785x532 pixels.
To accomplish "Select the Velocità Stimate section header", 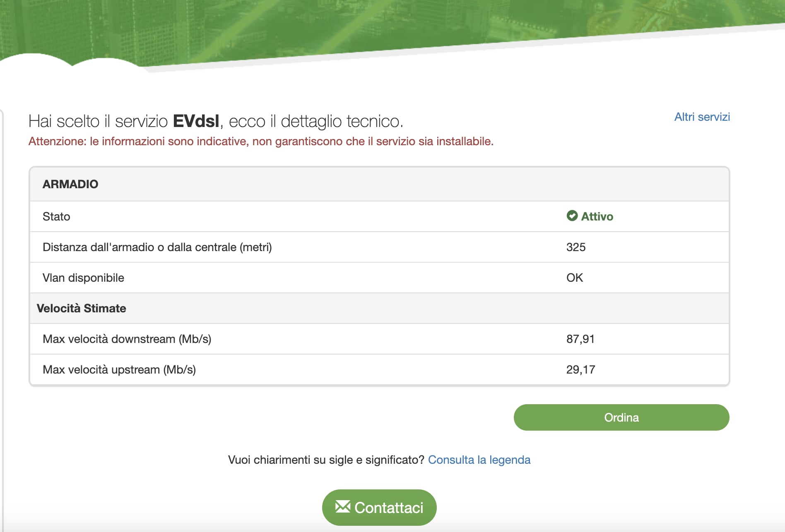I will (82, 308).
